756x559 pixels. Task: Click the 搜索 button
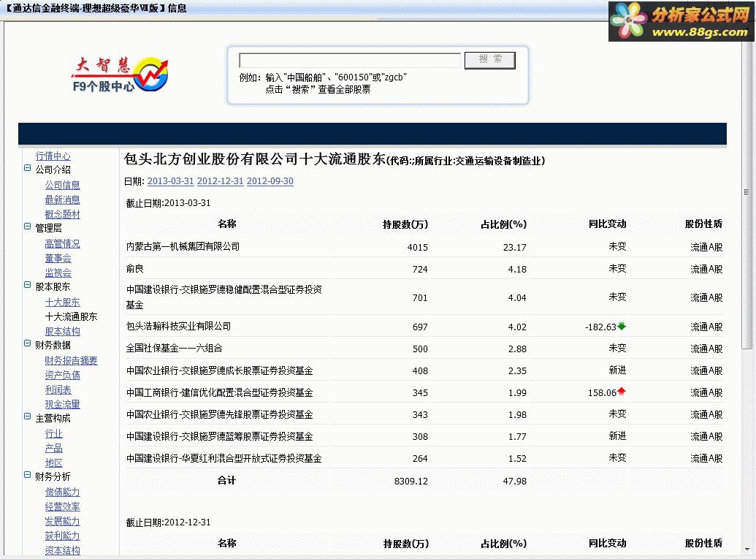pos(490,60)
